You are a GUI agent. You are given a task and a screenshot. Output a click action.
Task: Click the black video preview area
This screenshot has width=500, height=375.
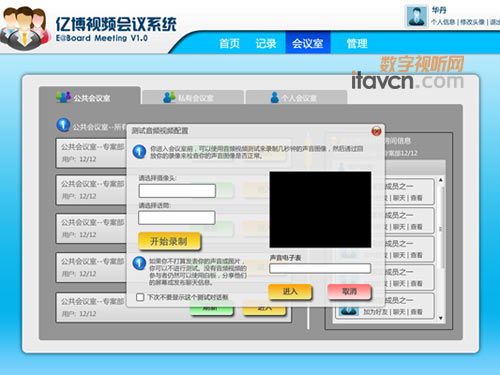[x=320, y=210]
